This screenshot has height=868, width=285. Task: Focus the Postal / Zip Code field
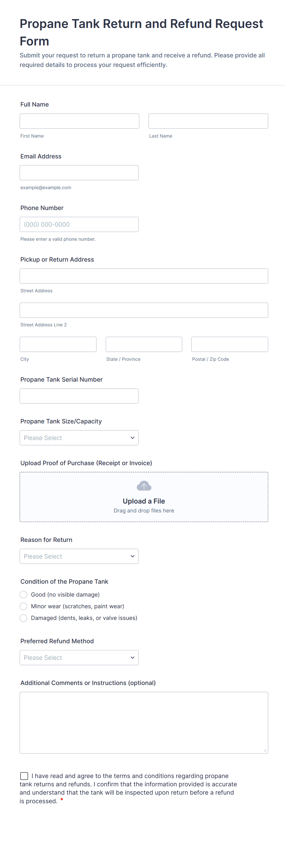[230, 344]
